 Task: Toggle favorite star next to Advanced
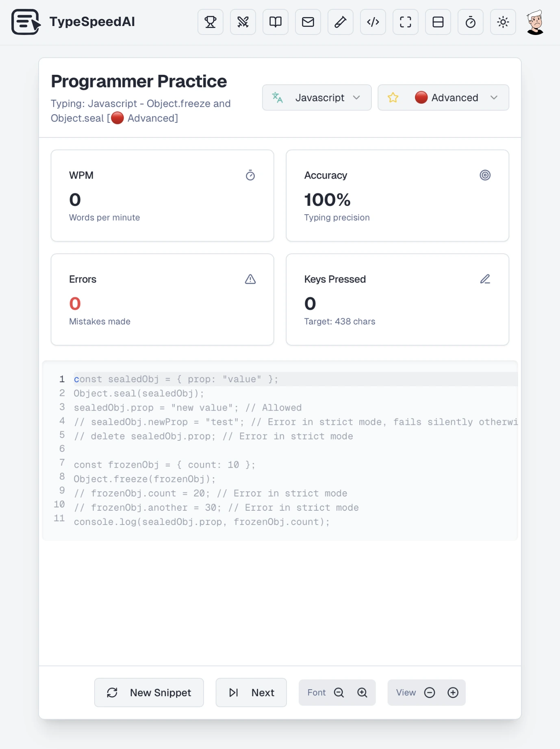coord(393,98)
